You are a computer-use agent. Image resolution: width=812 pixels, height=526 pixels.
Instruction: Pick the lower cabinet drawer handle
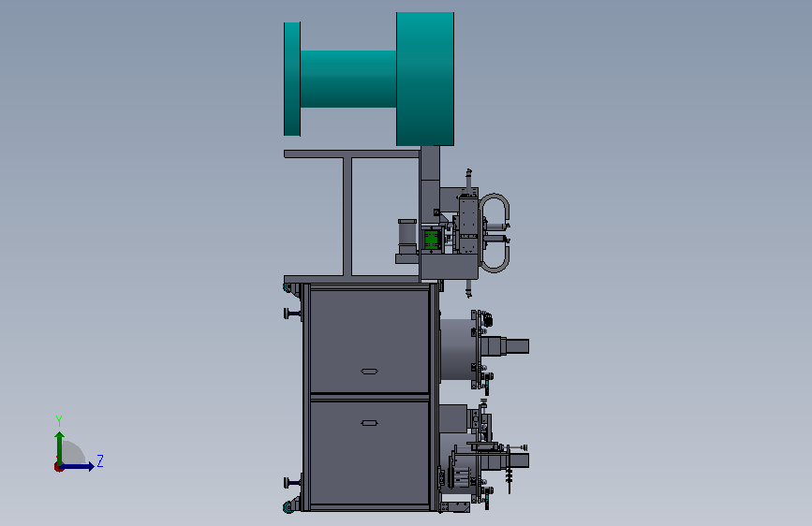[x=369, y=423]
